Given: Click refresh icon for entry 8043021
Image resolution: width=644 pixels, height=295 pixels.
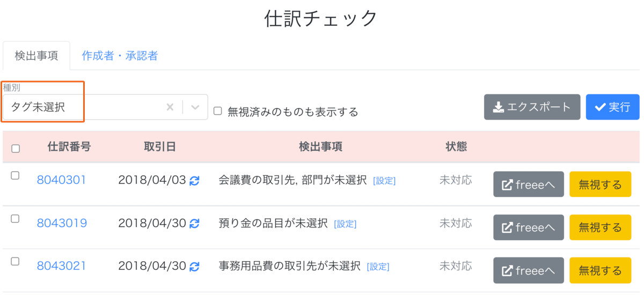Looking at the screenshot, I should pos(195,266).
